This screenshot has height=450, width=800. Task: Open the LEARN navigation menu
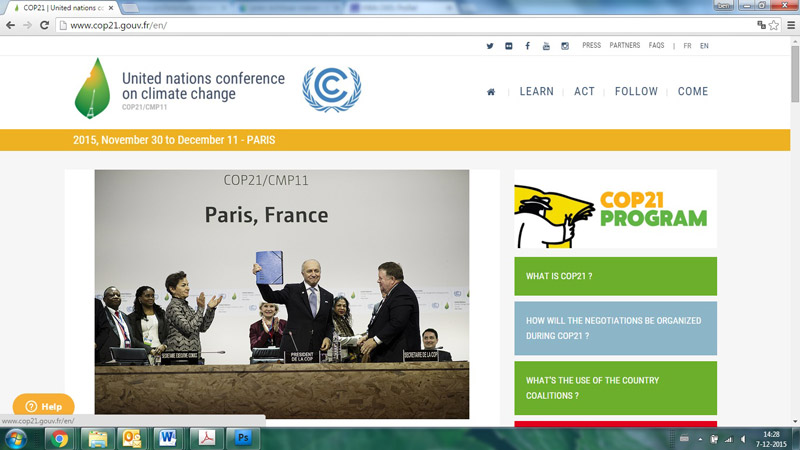pyautogui.click(x=536, y=92)
